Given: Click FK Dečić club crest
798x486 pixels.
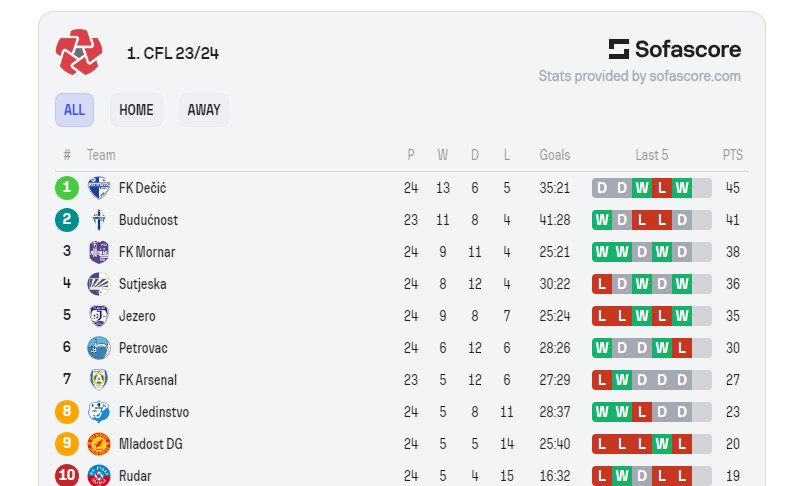Looking at the screenshot, I should [x=99, y=188].
